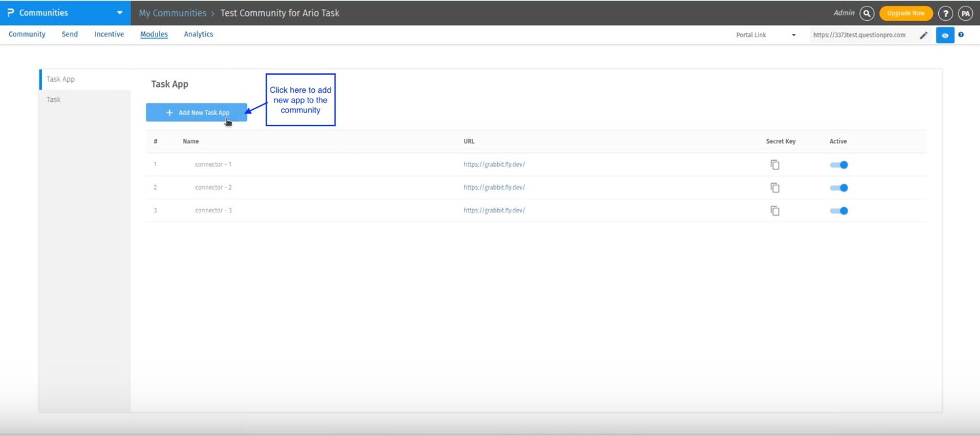Copy secret key for connector - 1

pos(775,165)
